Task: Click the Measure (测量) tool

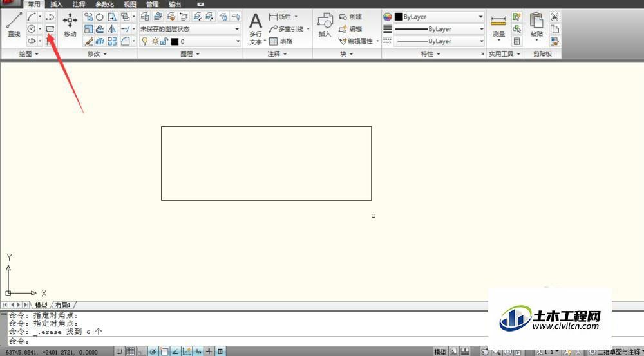Action: pos(498,26)
